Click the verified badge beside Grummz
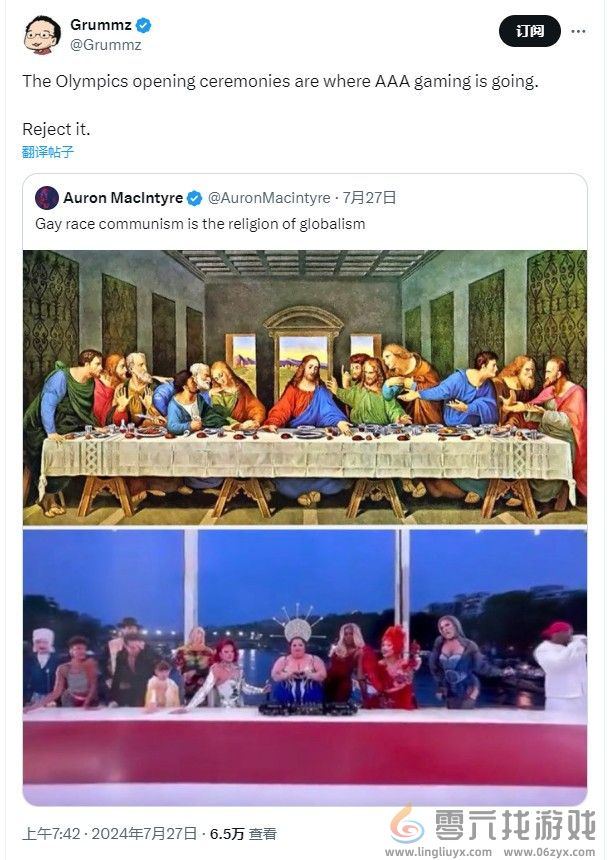This screenshot has height=860, width=612. click(x=143, y=25)
